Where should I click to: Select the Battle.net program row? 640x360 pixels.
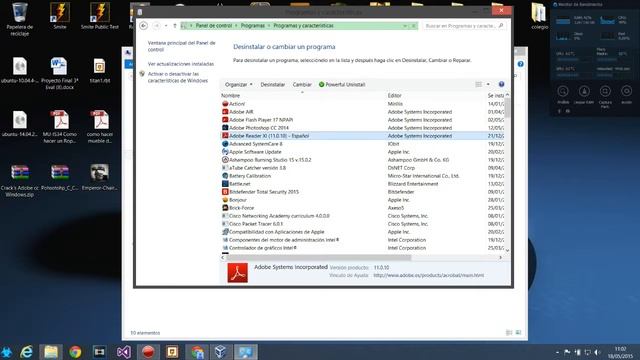(x=363, y=184)
